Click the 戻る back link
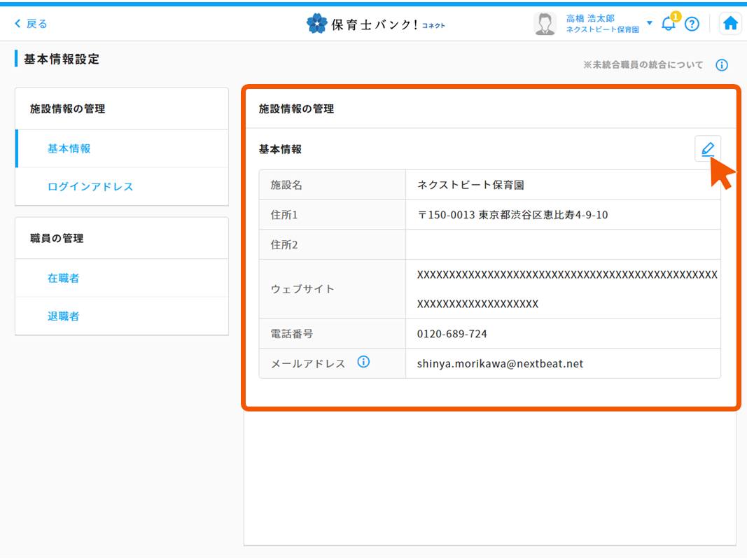The image size is (747, 560). [29, 23]
